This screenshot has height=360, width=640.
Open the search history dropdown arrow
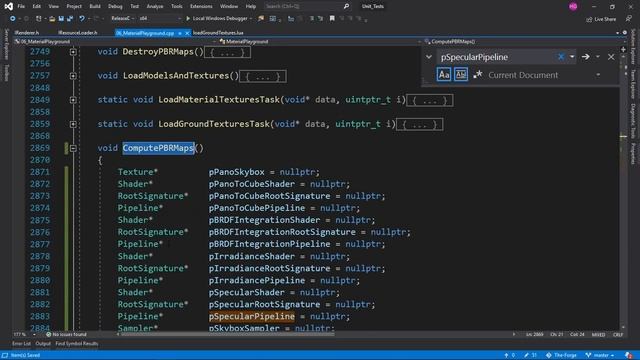pyautogui.click(x=572, y=57)
